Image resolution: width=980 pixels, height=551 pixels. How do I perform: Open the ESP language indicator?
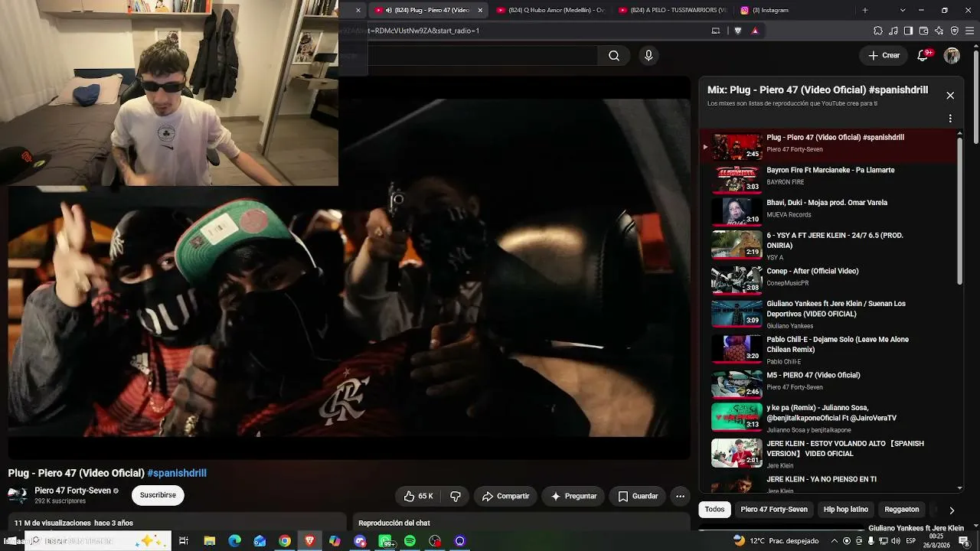point(911,541)
